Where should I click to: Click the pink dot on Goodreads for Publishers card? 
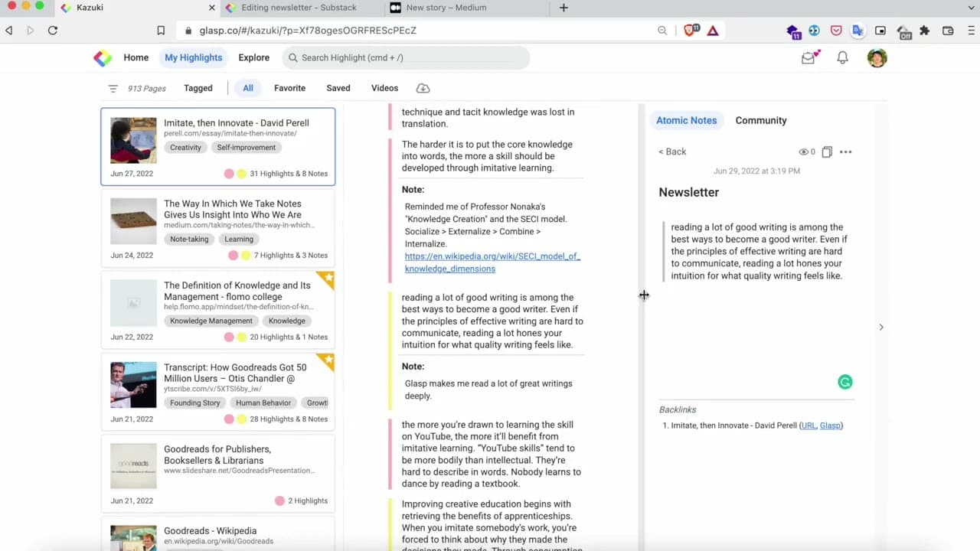point(279,501)
